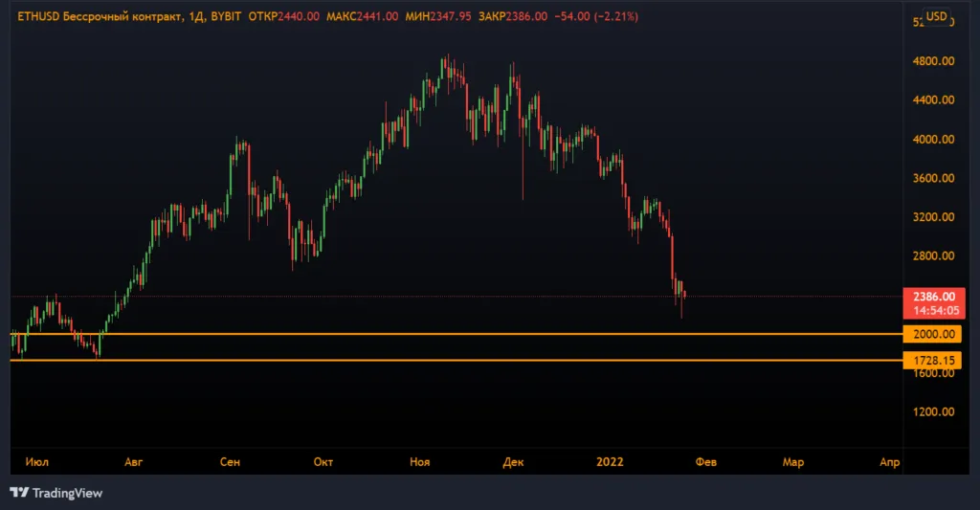The width and height of the screenshot is (980, 510).
Task: Click the Дек label on time axis
Action: click(x=513, y=462)
